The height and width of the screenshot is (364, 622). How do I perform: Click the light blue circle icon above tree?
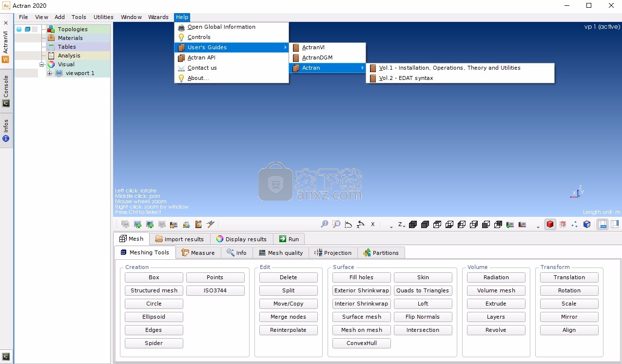coord(19,29)
